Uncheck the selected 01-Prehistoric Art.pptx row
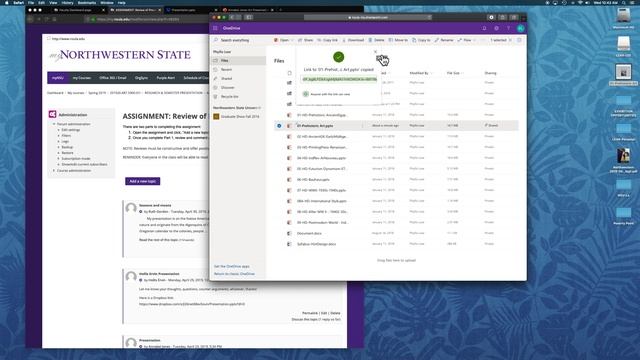 [x=279, y=126]
